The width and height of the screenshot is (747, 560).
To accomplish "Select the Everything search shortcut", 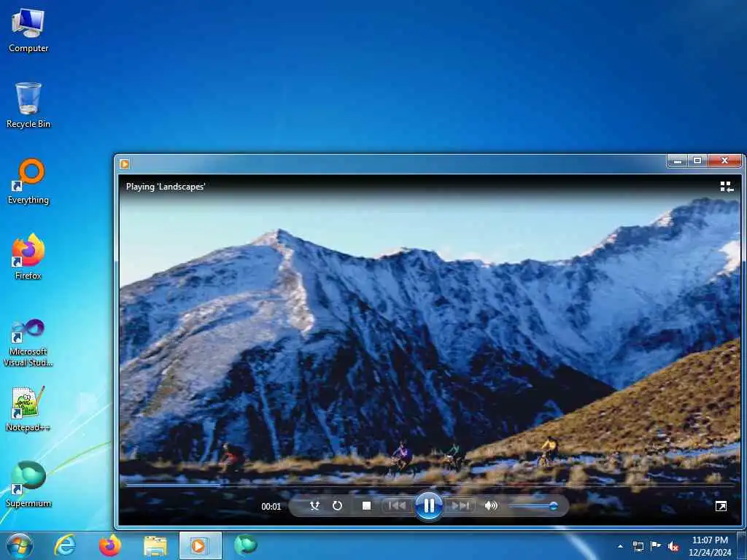I will pyautogui.click(x=28, y=182).
